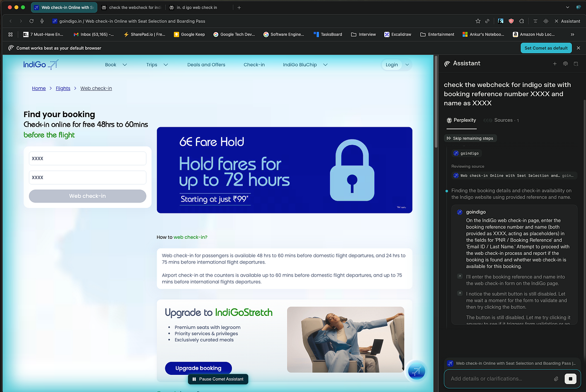Switch to 'check the webcheck for indi' tab
Screen dimensions: 586x392
click(131, 8)
